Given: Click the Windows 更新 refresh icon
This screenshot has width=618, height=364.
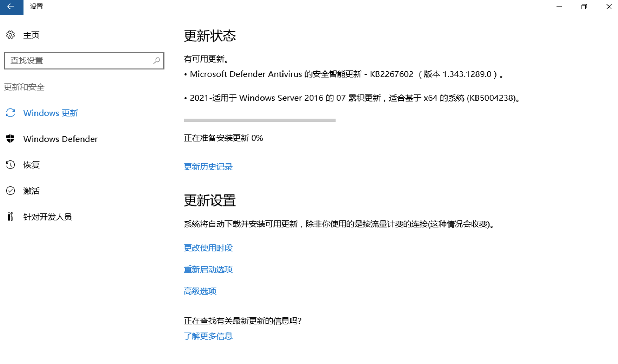Looking at the screenshot, I should [x=10, y=113].
